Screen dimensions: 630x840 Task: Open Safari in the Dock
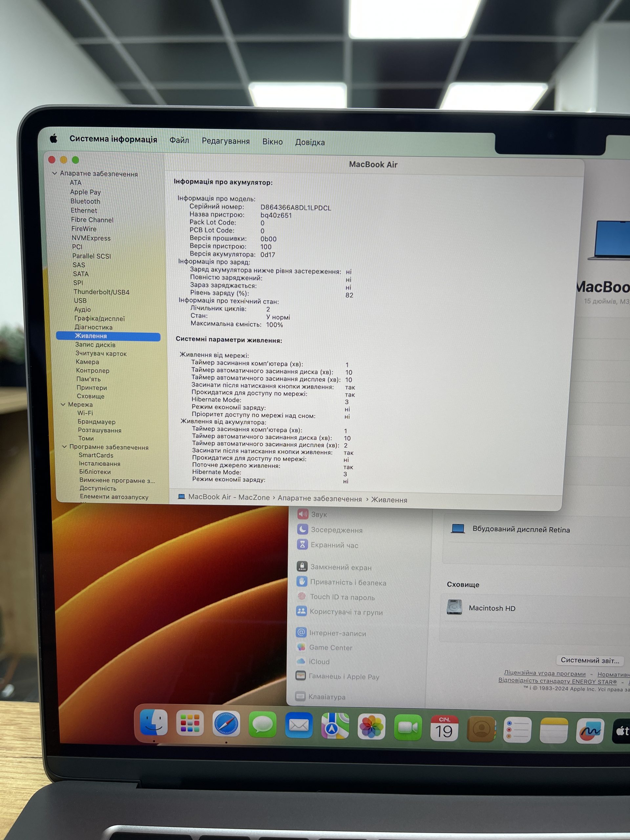pyautogui.click(x=226, y=724)
